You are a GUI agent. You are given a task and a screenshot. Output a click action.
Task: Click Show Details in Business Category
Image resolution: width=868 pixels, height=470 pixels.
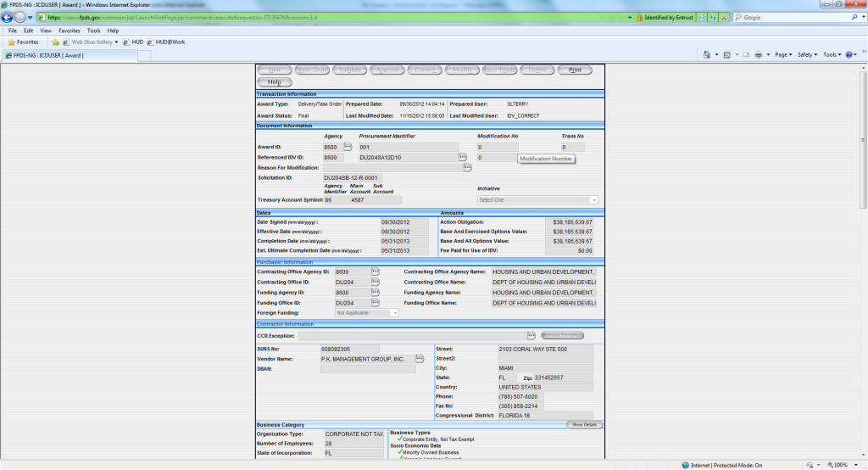tap(584, 424)
